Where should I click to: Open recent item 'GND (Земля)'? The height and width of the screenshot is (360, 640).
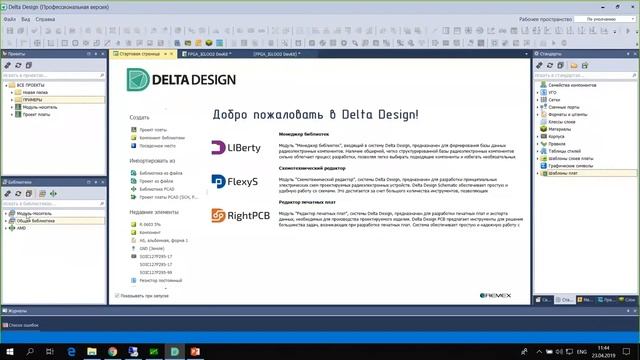[x=152, y=249]
